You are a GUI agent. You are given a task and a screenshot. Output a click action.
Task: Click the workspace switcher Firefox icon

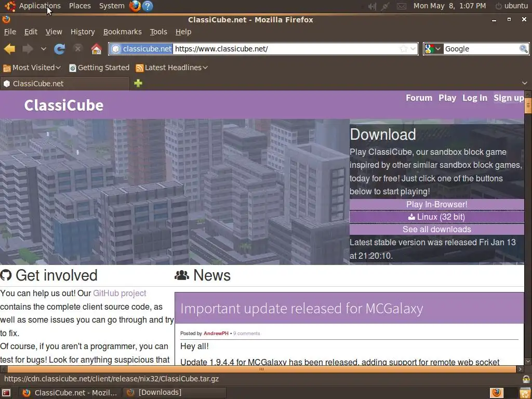coord(497,393)
